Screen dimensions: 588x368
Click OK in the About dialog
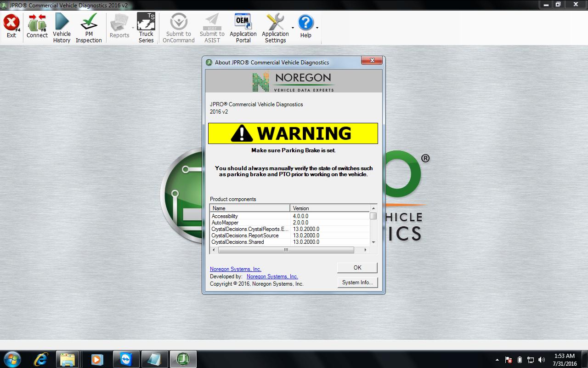tap(357, 268)
